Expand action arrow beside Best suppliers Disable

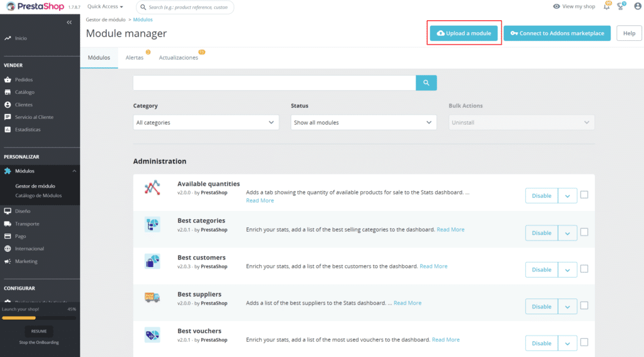(x=567, y=307)
